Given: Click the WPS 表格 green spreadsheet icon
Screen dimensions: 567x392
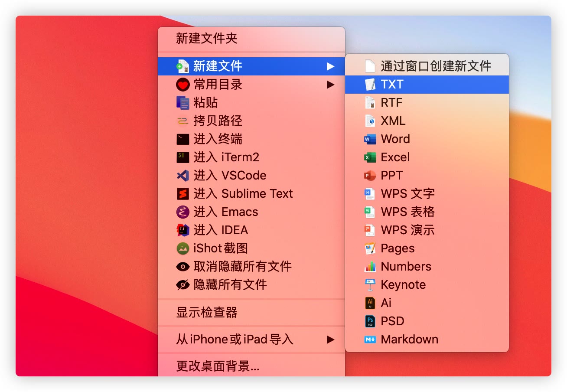Looking at the screenshot, I should click(x=370, y=212).
